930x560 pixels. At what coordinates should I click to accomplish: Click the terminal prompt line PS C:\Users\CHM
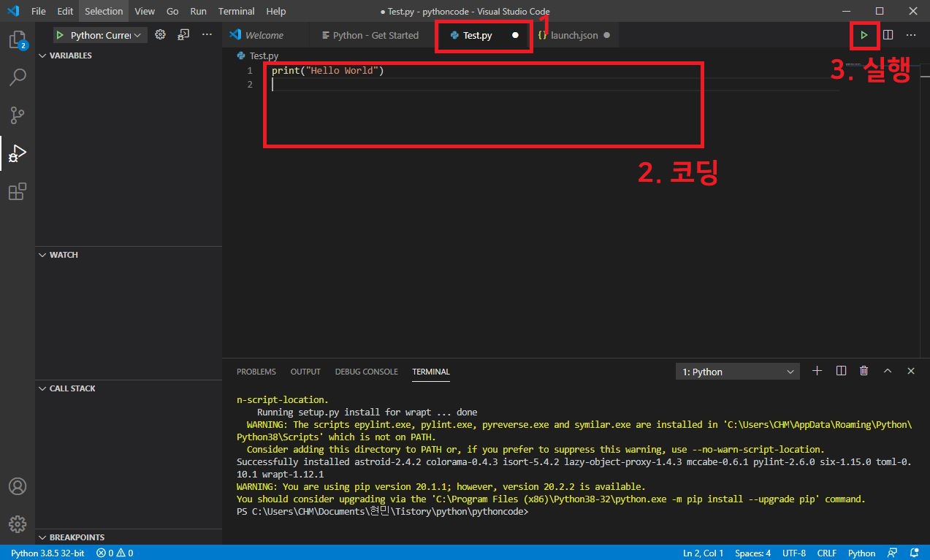tap(382, 512)
